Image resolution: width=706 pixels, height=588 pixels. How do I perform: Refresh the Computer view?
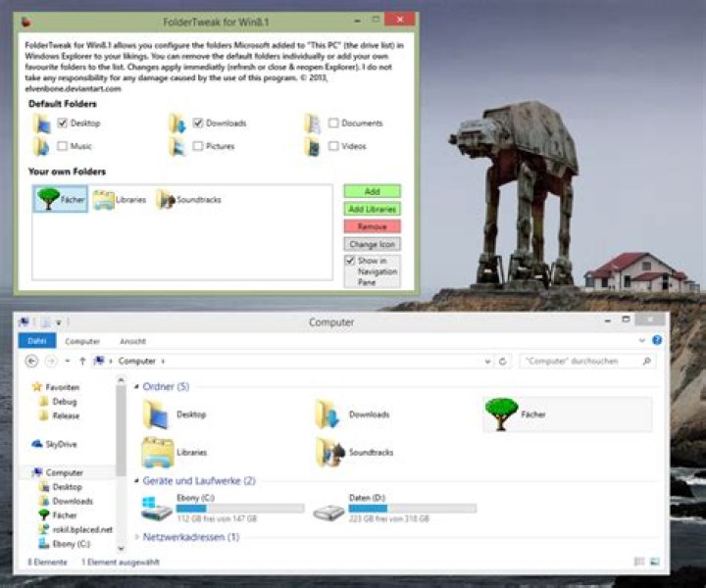click(502, 362)
